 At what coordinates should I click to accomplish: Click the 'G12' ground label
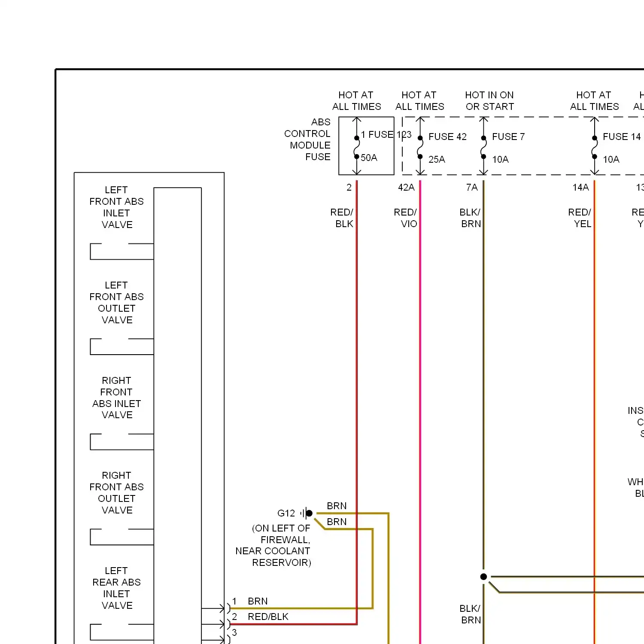[286, 513]
